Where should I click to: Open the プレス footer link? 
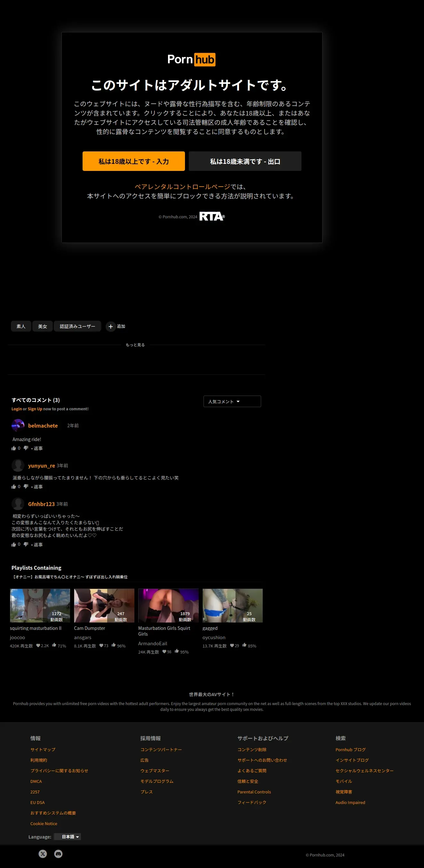147,792
